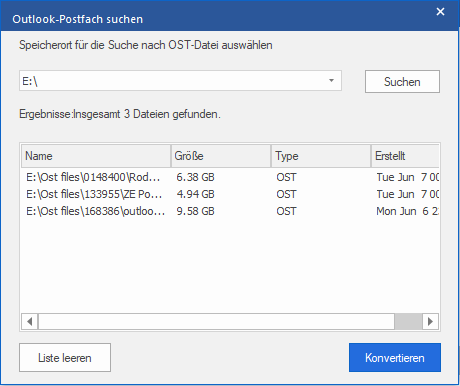Select the 4.94 GB OST file row
Image resolution: width=460 pixels, height=386 pixels.
pyautogui.click(x=230, y=194)
